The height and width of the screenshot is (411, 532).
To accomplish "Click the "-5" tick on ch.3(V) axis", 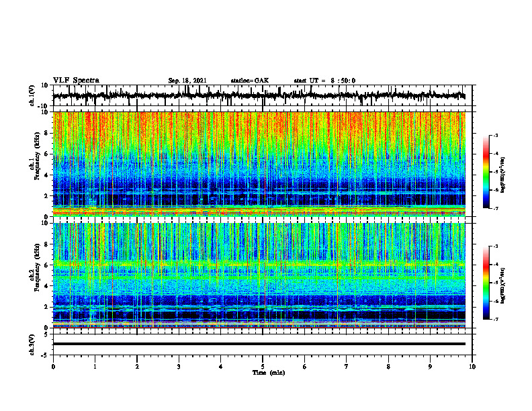I will tap(46, 355).
